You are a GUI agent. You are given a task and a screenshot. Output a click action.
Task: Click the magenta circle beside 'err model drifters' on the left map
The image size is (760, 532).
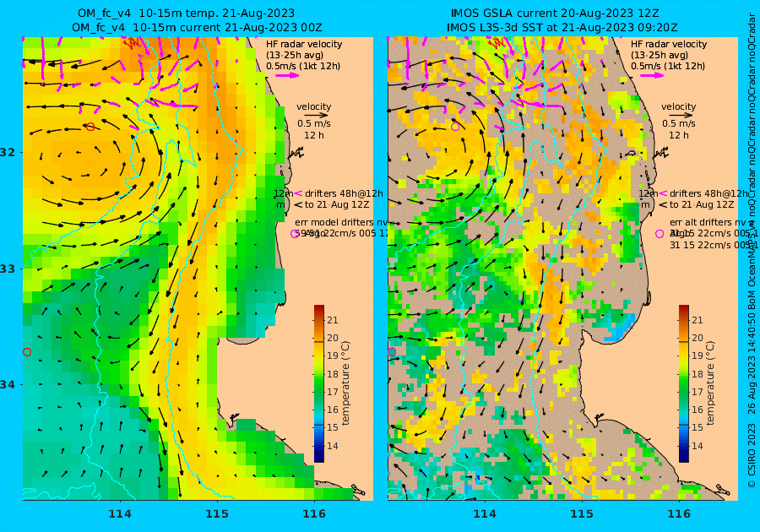[x=295, y=234]
